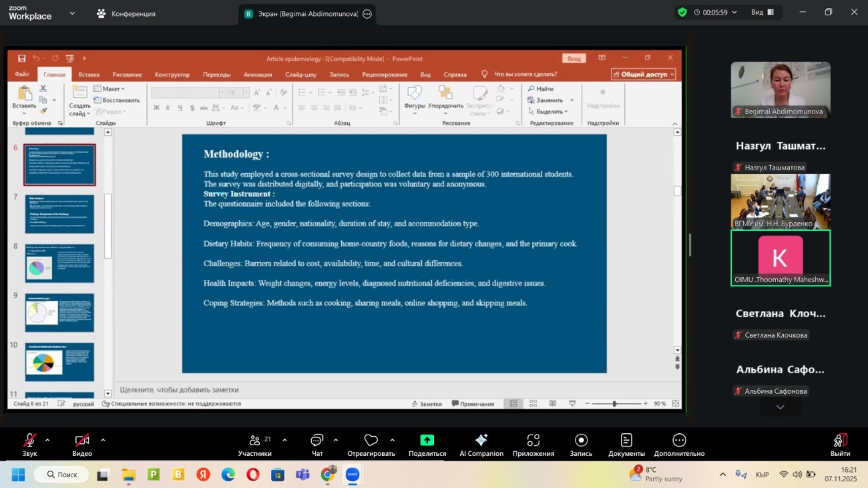Screen dimensions: 868x488
Task: Open the Participants (Участники) list
Action: [255, 441]
